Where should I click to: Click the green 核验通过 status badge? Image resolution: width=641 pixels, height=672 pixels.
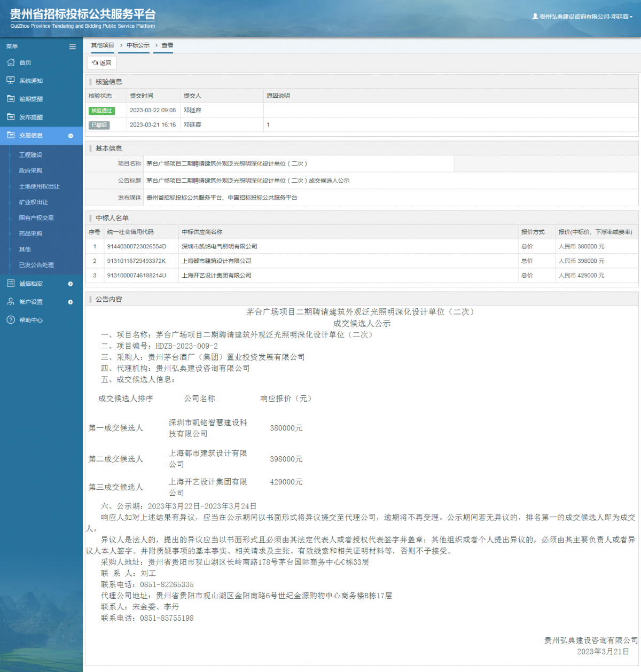click(x=101, y=111)
